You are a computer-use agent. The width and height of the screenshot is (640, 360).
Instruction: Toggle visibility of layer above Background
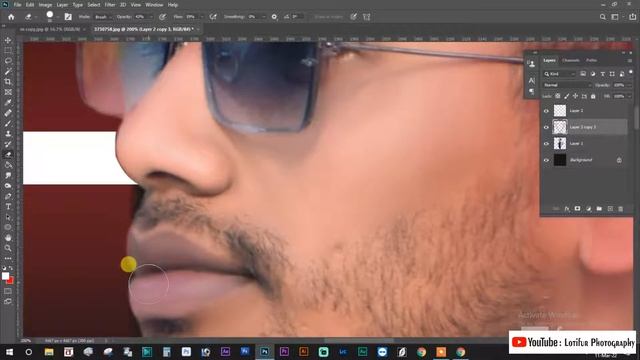[546, 144]
